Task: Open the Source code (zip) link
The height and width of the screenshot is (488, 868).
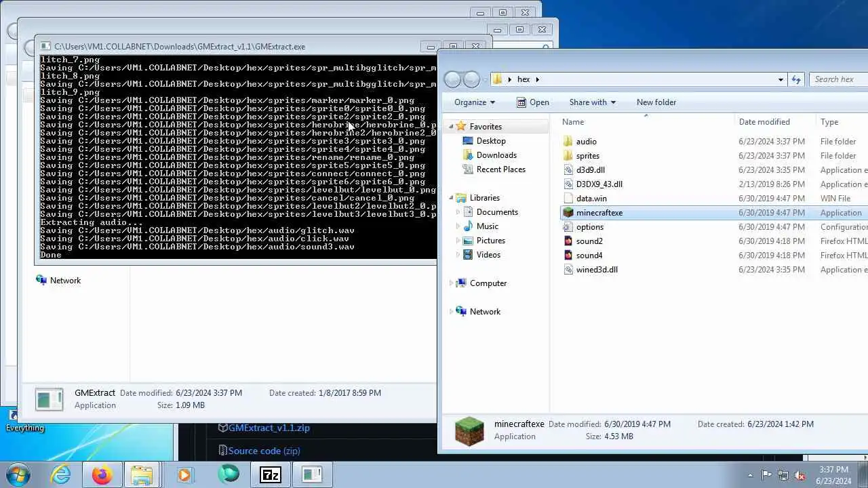Action: (264, 451)
